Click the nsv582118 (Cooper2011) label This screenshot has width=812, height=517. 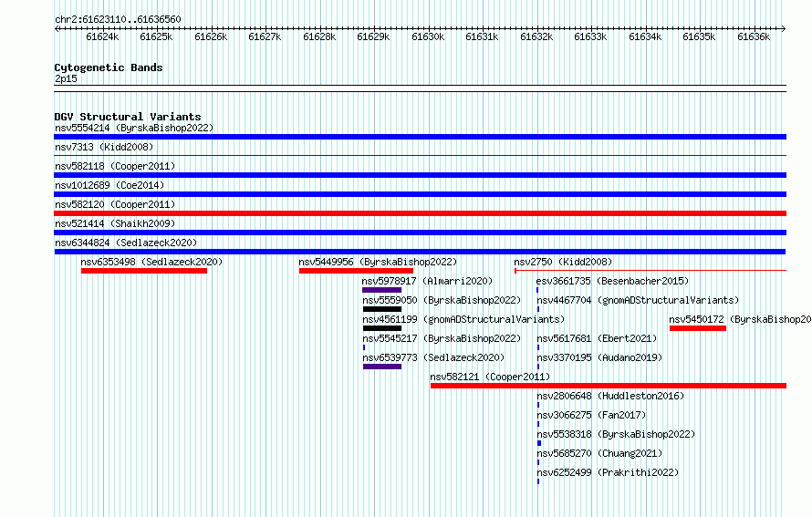click(x=115, y=166)
